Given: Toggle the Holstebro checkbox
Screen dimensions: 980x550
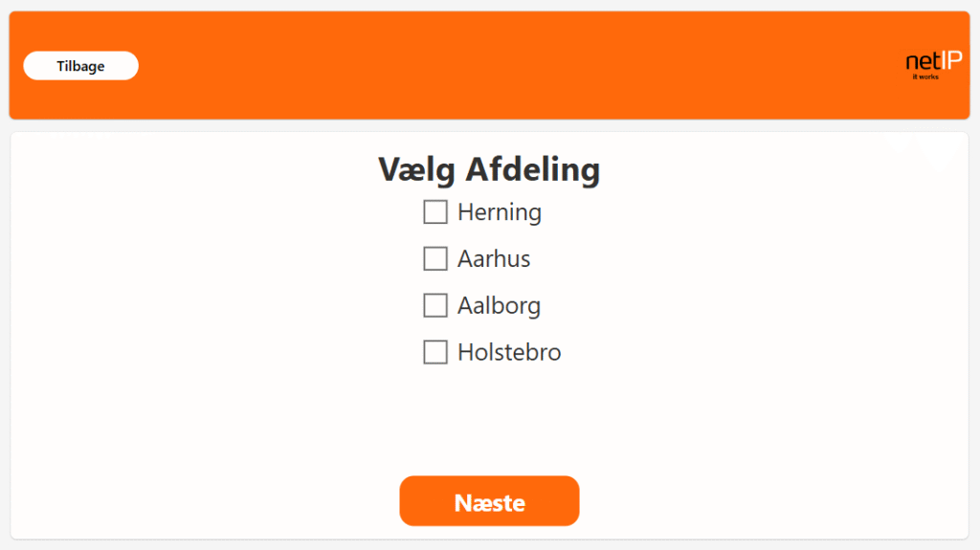Looking at the screenshot, I should [x=435, y=353].
